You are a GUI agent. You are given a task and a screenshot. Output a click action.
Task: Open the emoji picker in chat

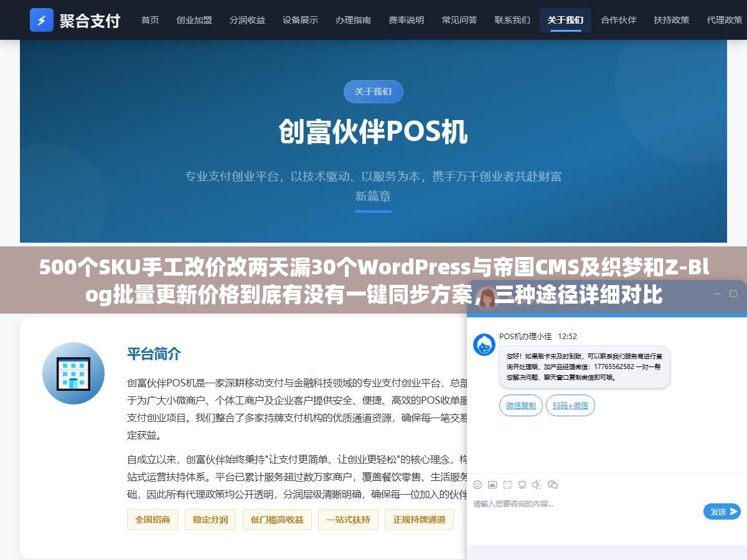[477, 484]
